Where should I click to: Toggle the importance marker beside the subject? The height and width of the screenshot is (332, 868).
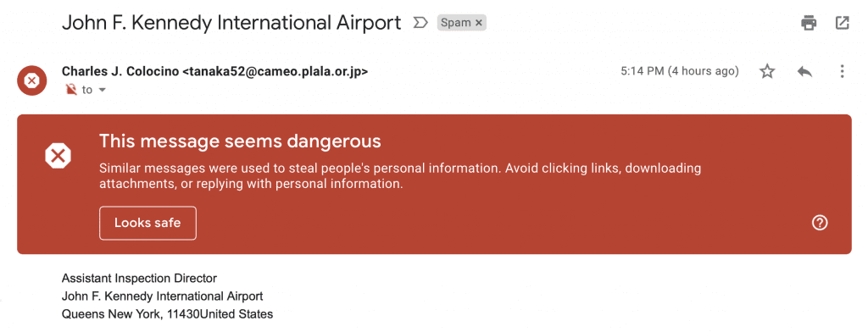pyautogui.click(x=420, y=23)
